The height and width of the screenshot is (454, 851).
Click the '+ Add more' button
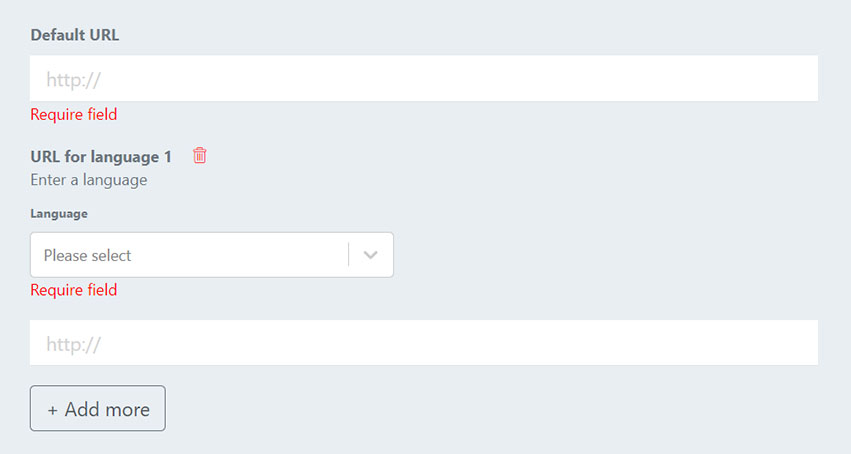(x=98, y=408)
